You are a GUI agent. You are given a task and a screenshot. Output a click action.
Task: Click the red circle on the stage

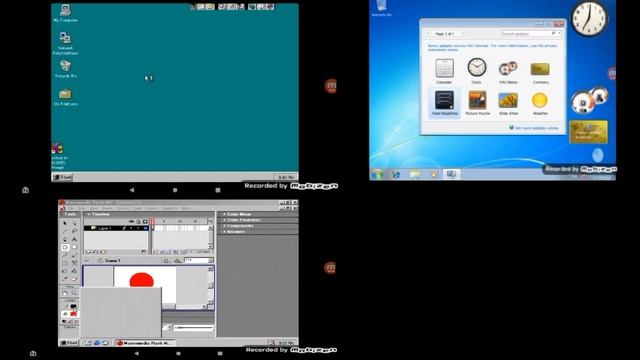coord(142,280)
